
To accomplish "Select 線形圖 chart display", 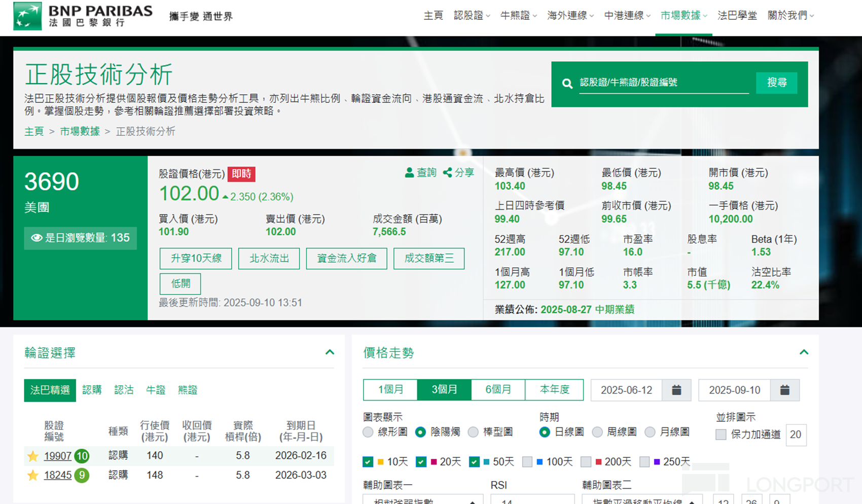I will (x=368, y=432).
